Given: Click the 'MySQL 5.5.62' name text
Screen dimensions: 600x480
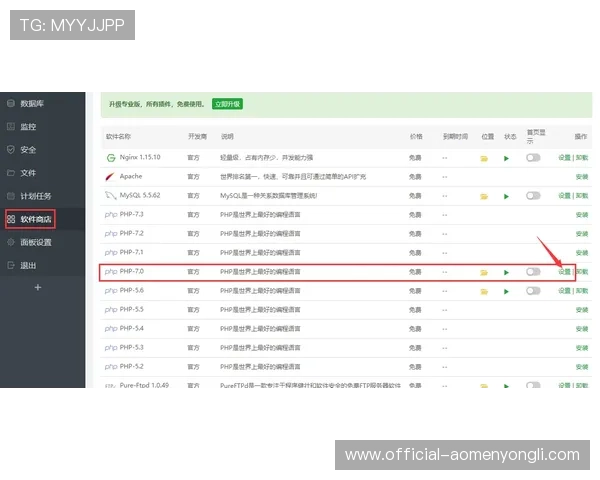Looking at the screenshot, I should coord(140,195).
